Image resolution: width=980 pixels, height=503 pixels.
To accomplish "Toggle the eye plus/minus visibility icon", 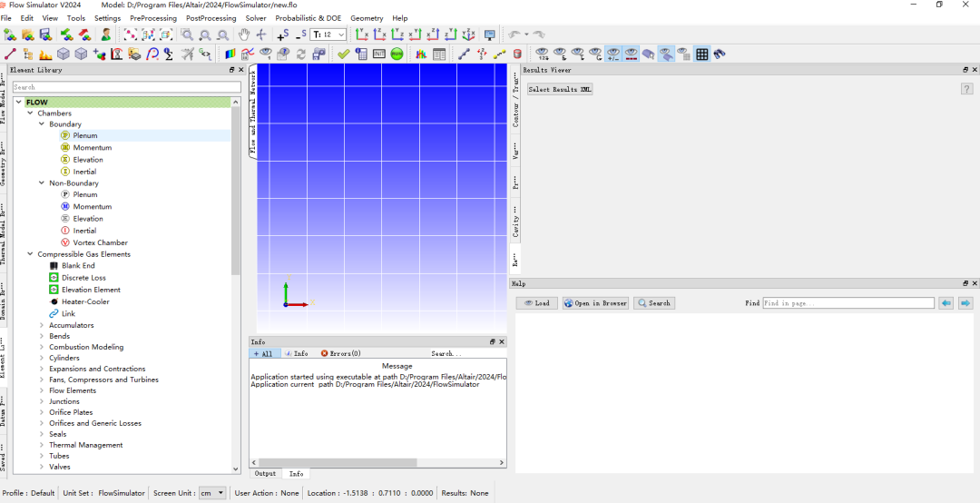I will click(613, 54).
